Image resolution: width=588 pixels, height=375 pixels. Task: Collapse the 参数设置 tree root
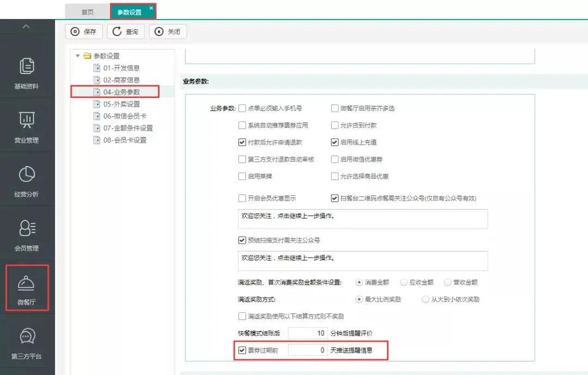(x=78, y=56)
